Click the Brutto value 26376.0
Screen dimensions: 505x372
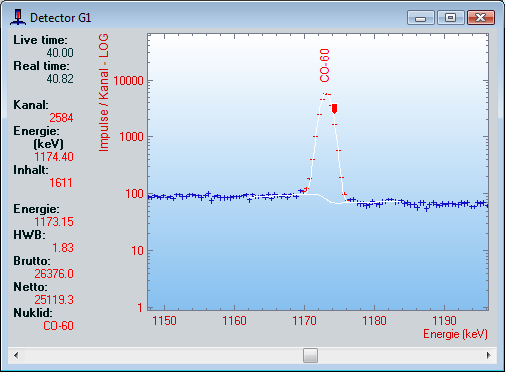point(54,274)
